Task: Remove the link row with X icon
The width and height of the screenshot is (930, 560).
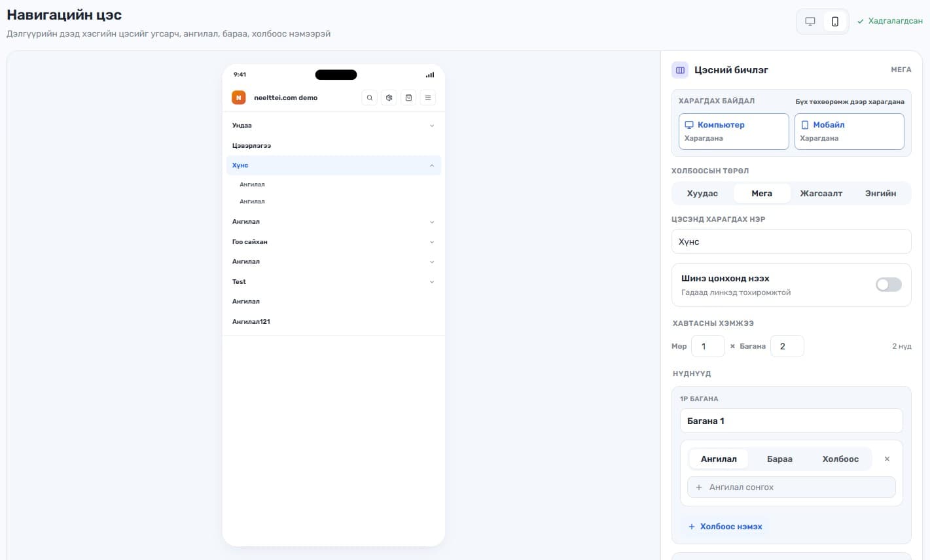Action: tap(887, 459)
